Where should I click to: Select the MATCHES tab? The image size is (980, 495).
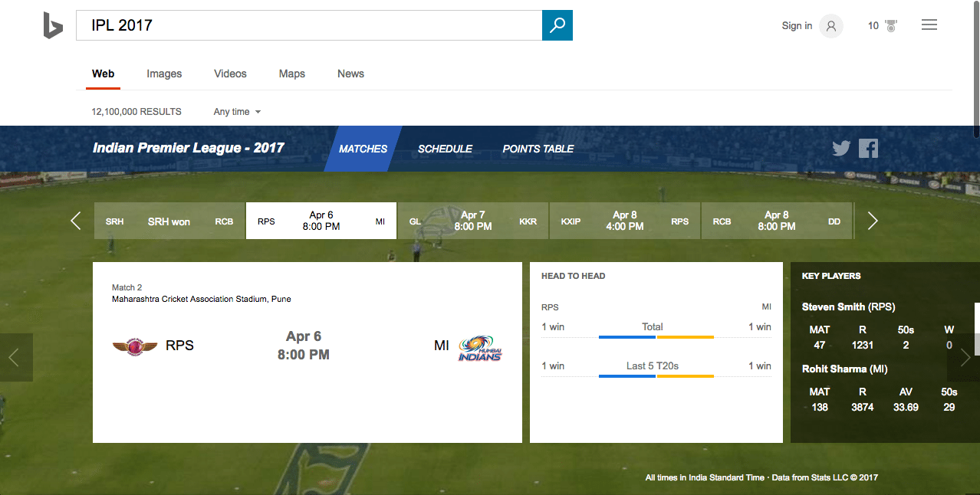pos(363,149)
